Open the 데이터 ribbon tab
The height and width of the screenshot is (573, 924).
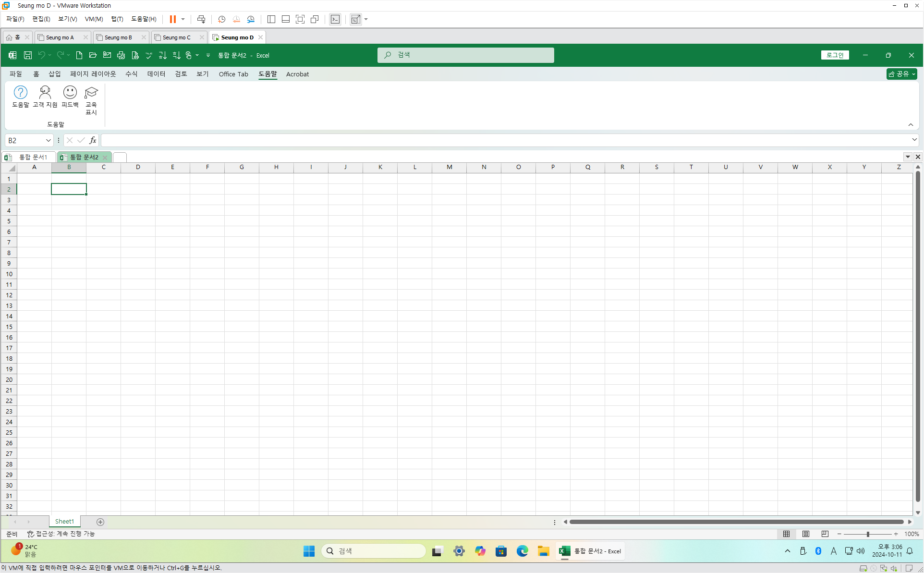tap(156, 74)
